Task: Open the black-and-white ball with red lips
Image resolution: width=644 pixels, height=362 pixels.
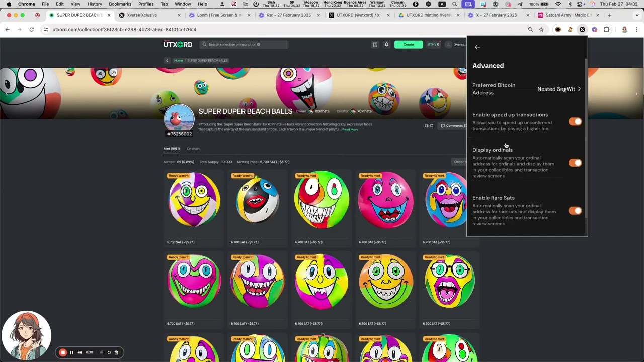Action: point(258,200)
